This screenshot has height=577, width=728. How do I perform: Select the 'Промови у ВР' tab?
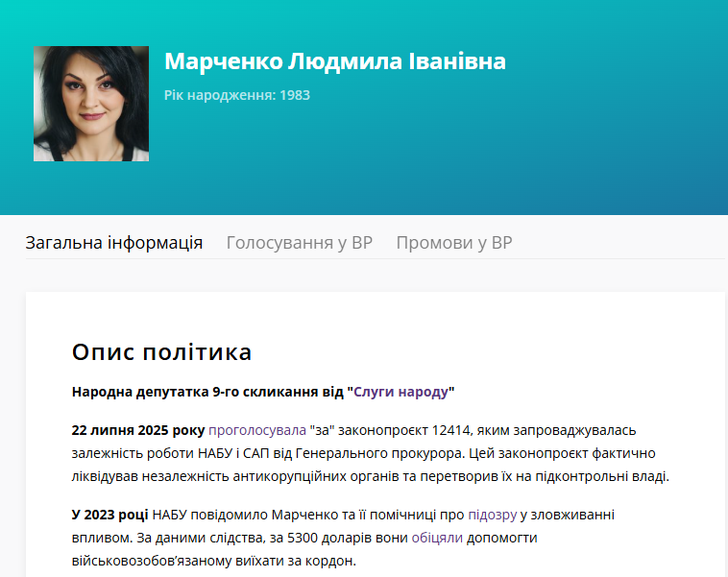tap(454, 242)
